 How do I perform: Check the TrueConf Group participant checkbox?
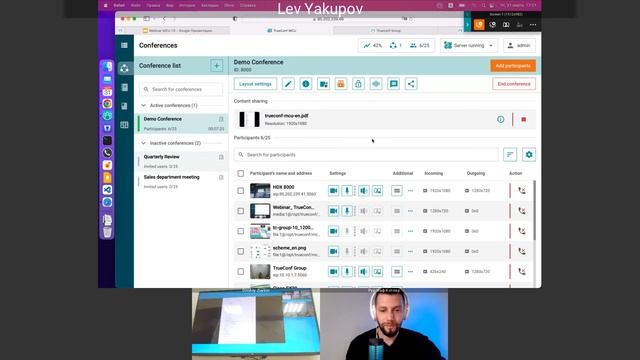(x=241, y=271)
